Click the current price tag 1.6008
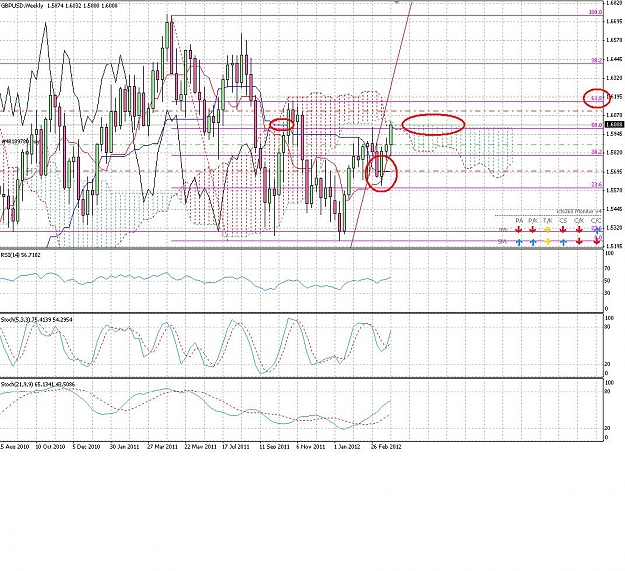The width and height of the screenshot is (625, 571). (615, 125)
